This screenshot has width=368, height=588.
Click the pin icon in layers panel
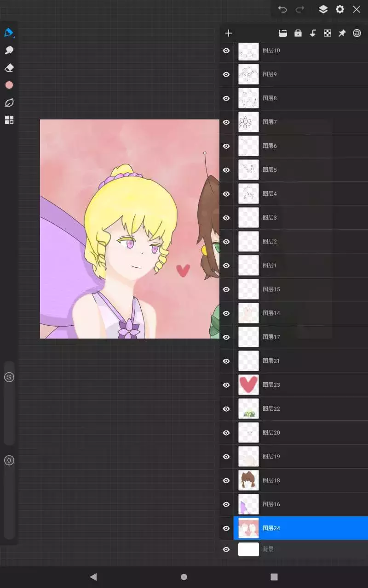[342, 33]
